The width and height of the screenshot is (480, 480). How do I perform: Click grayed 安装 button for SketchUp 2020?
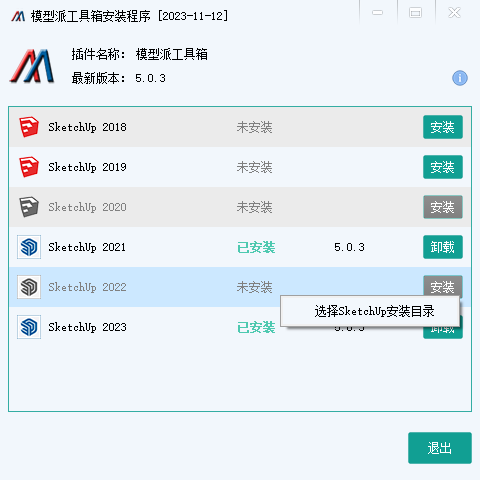443,207
